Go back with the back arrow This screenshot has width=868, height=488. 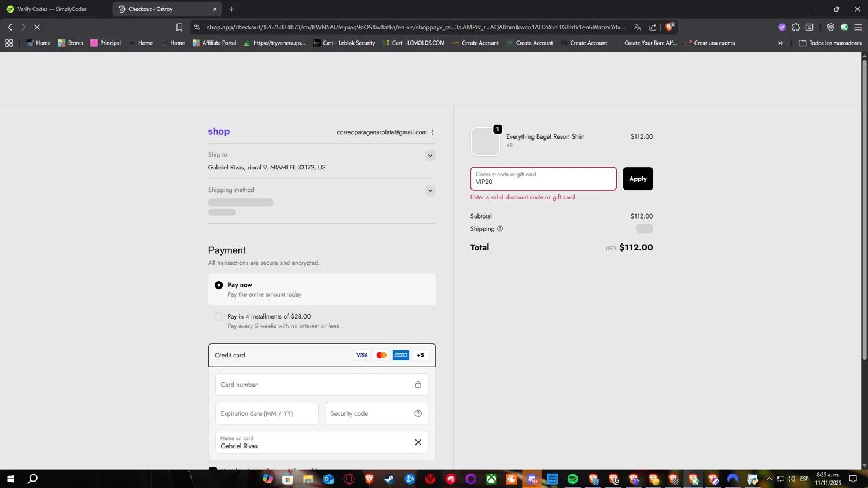(10, 27)
